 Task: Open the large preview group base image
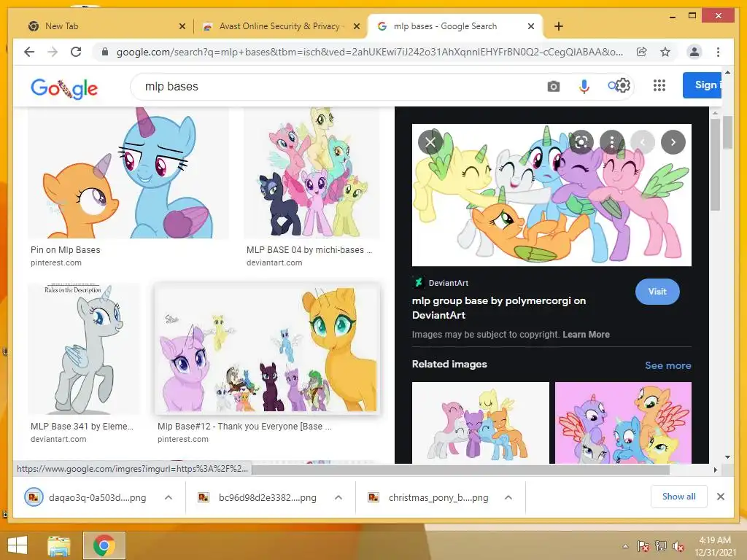click(551, 195)
